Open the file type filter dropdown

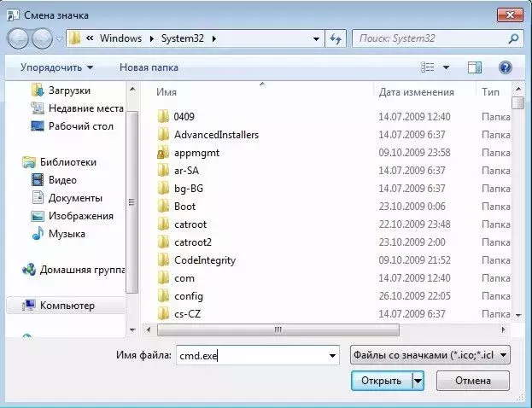pyautogui.click(x=430, y=355)
